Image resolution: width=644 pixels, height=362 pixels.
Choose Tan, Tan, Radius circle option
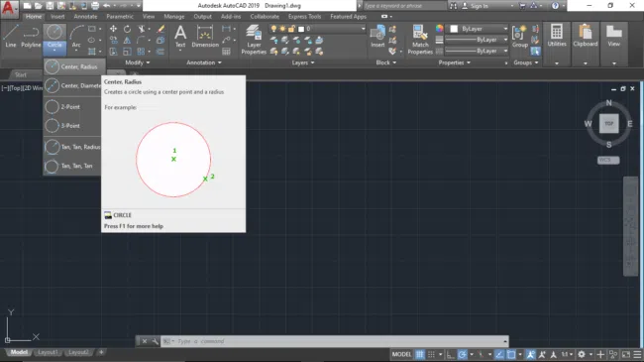point(72,147)
